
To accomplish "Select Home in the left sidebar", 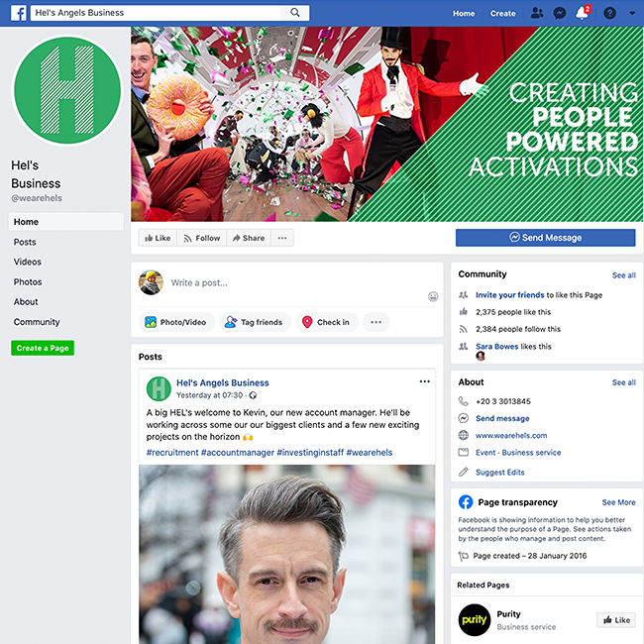I will 65,222.
